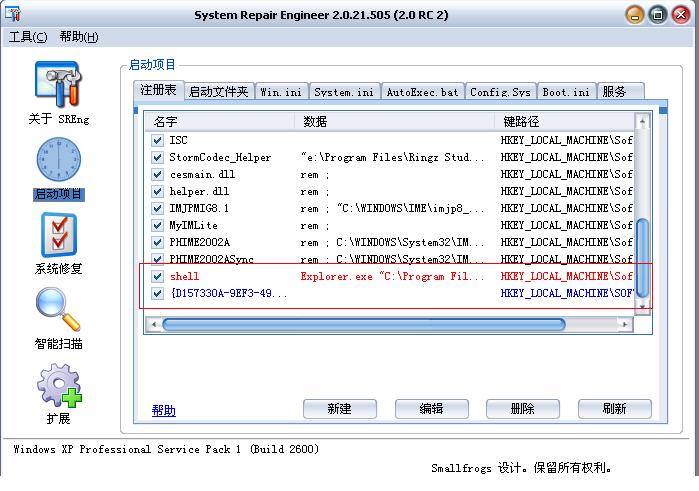Uncheck the shell startup entry
Image resolution: width=699 pixels, height=491 pixels.
157,276
